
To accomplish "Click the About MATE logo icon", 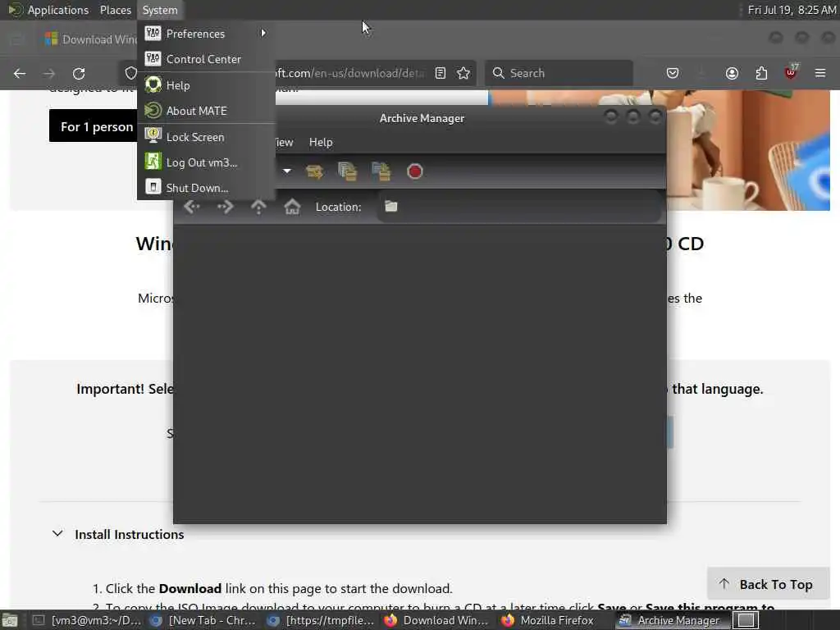I will [x=153, y=111].
